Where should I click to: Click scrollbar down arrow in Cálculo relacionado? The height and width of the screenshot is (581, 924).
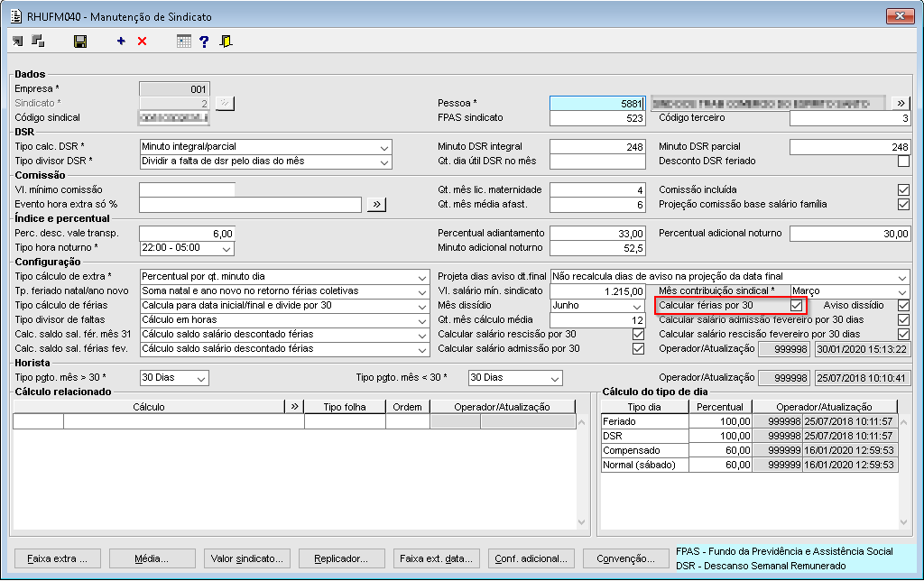coord(582,522)
